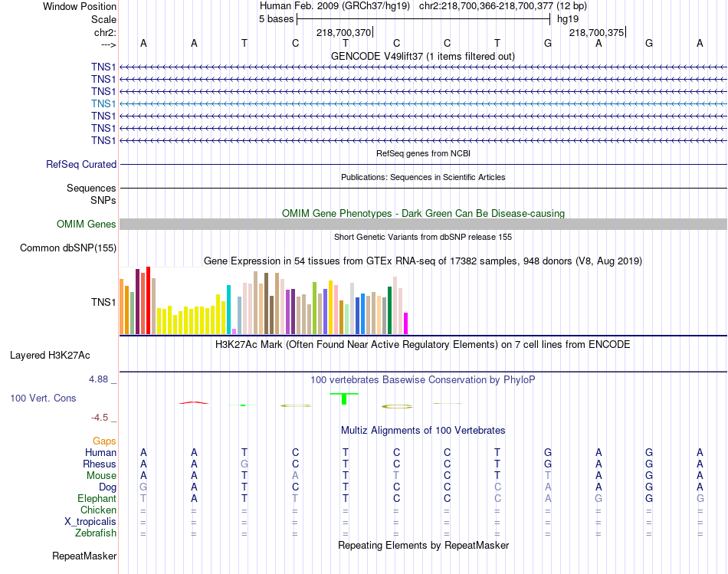Click the -4.5 PhyloP lower scale value

coord(100,418)
